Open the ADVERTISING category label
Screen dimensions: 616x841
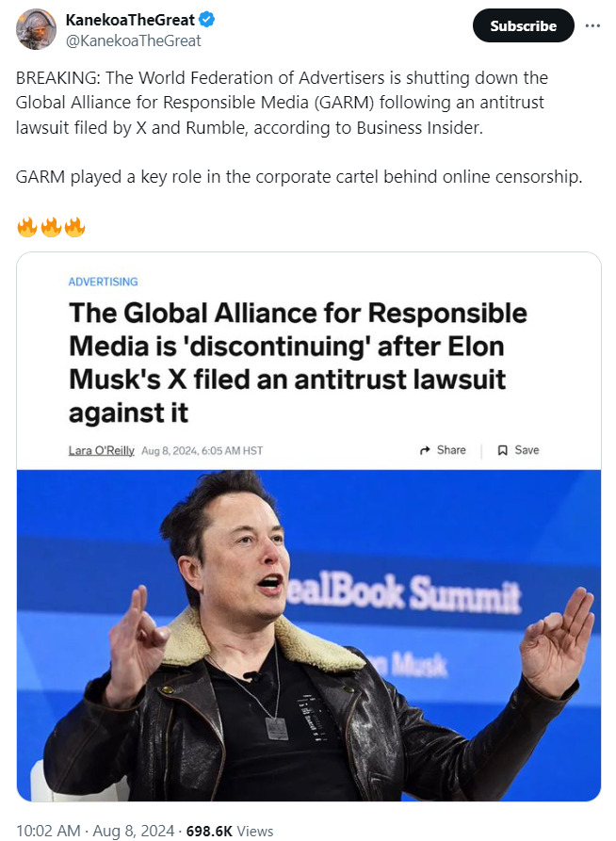pyautogui.click(x=104, y=282)
